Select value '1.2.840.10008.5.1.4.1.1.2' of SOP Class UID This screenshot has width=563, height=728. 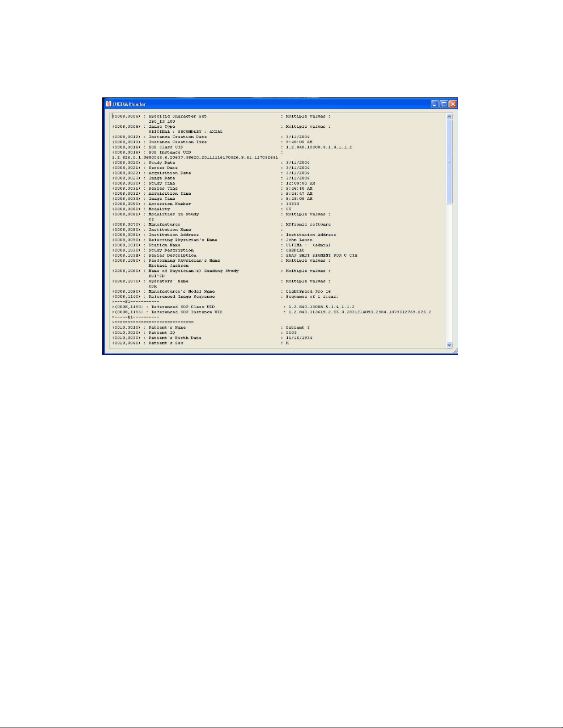click(x=318, y=147)
